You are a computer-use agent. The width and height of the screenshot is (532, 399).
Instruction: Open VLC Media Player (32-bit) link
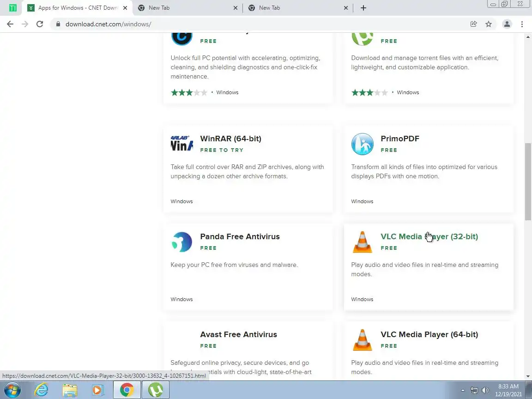[x=429, y=236]
